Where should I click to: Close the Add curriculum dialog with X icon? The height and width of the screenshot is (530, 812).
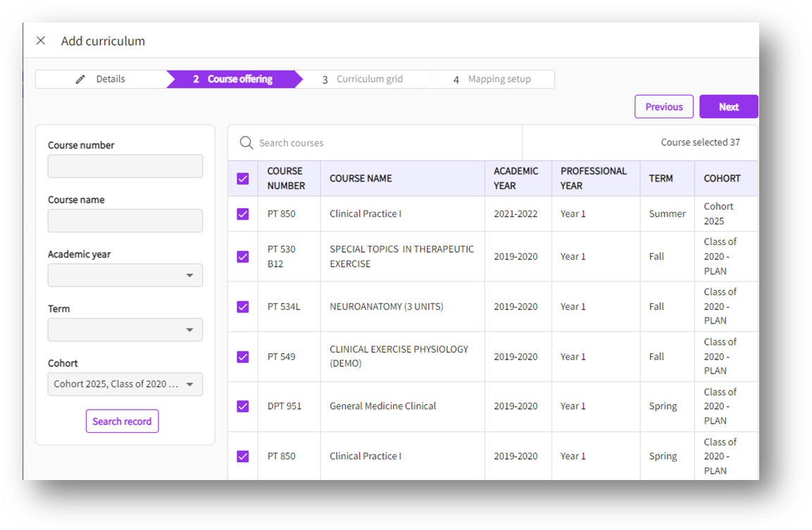(41, 41)
